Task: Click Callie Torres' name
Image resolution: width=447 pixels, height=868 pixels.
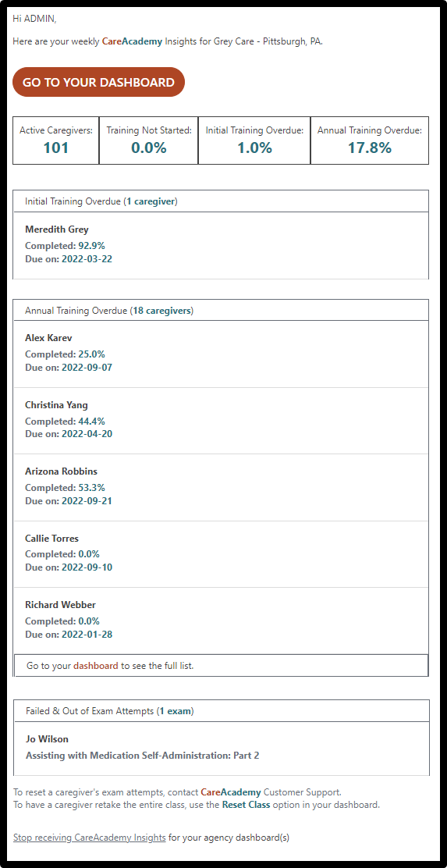Action: coord(52,538)
